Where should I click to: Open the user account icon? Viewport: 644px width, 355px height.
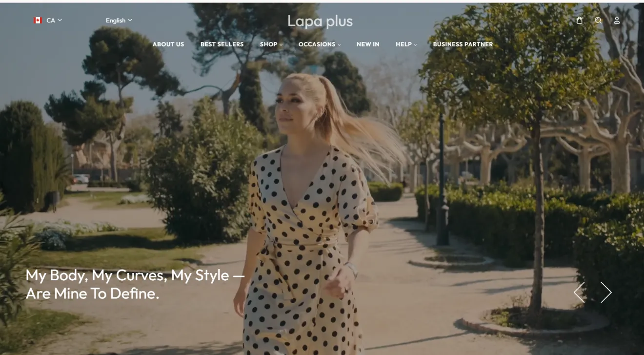pyautogui.click(x=617, y=20)
